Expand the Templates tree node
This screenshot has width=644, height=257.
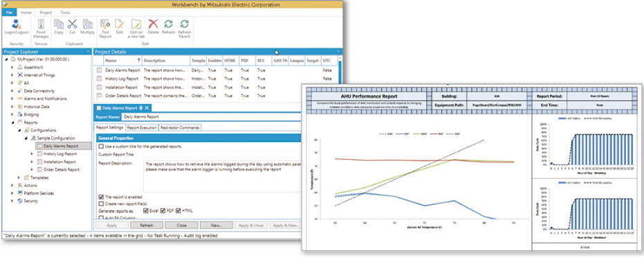[19, 177]
